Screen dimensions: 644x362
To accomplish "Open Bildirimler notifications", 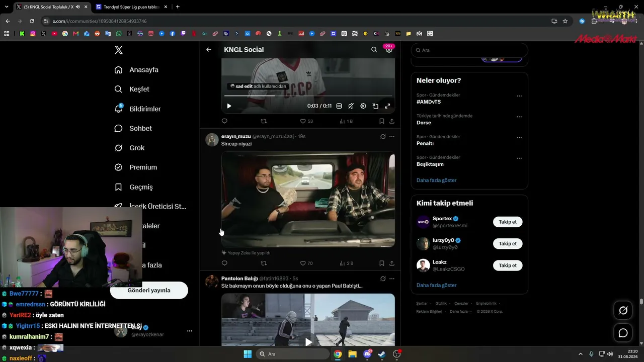I will (x=137, y=109).
